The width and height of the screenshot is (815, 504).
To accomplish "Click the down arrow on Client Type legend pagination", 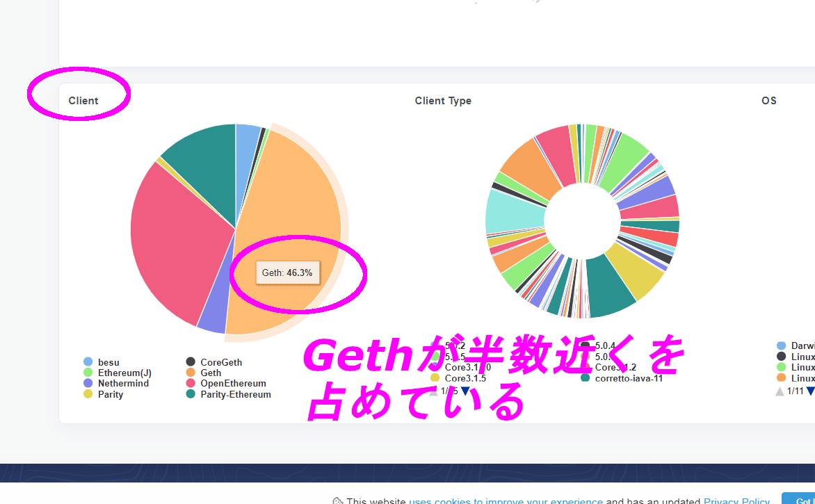I will click(466, 391).
